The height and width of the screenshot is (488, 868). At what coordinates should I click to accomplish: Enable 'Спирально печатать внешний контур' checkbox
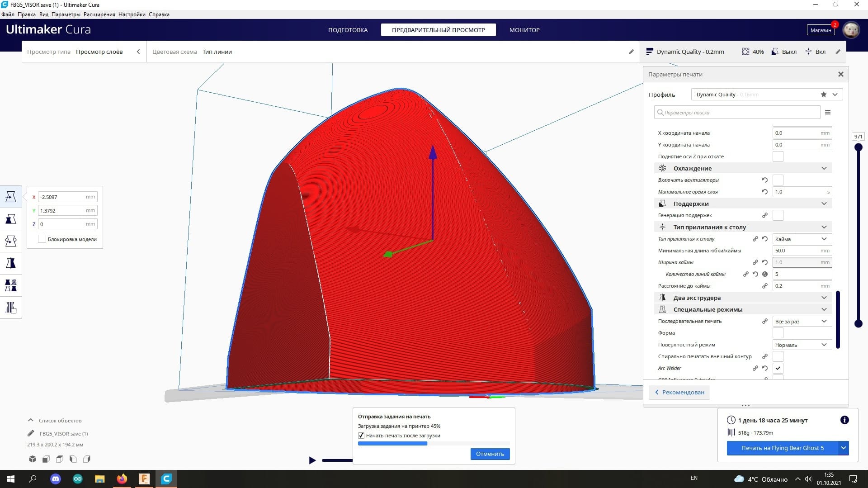click(x=778, y=356)
